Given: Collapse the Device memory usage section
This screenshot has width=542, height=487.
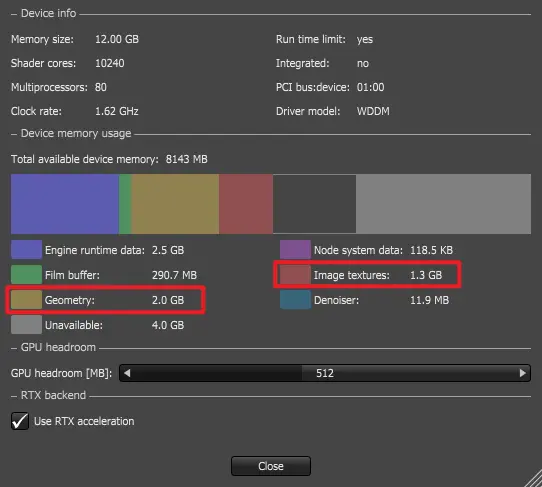Looking at the screenshot, I should coord(14,134).
